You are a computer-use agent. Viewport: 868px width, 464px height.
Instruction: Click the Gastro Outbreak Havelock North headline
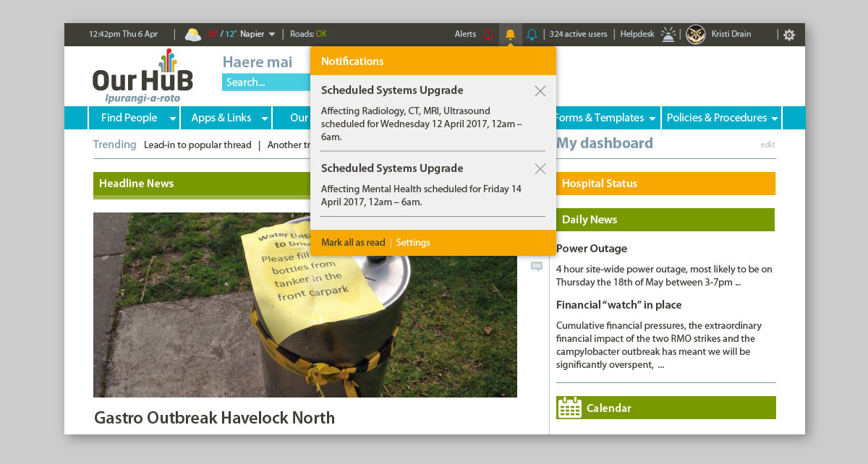pyautogui.click(x=214, y=418)
